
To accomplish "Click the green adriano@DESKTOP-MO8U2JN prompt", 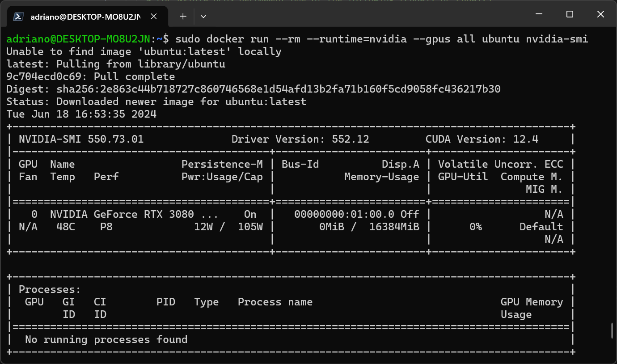I will pos(79,39).
